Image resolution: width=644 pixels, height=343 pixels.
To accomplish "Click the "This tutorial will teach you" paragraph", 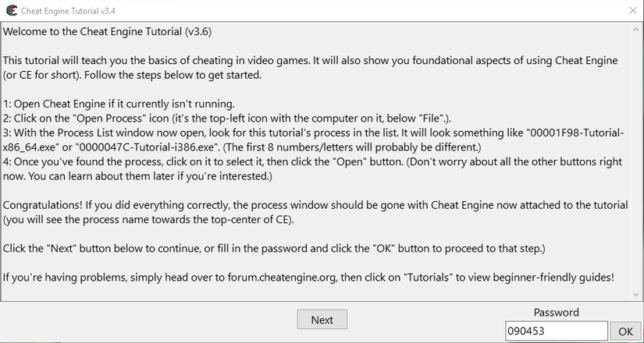I will coord(234,61).
